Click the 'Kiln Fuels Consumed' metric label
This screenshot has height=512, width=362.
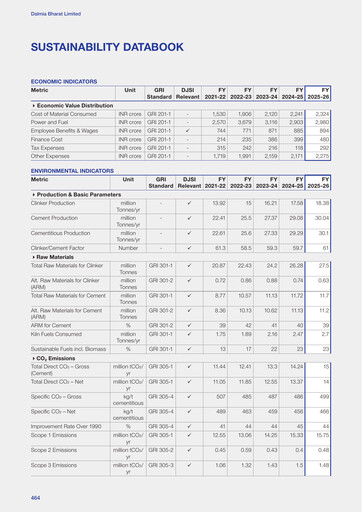pyautogui.click(x=56, y=334)
